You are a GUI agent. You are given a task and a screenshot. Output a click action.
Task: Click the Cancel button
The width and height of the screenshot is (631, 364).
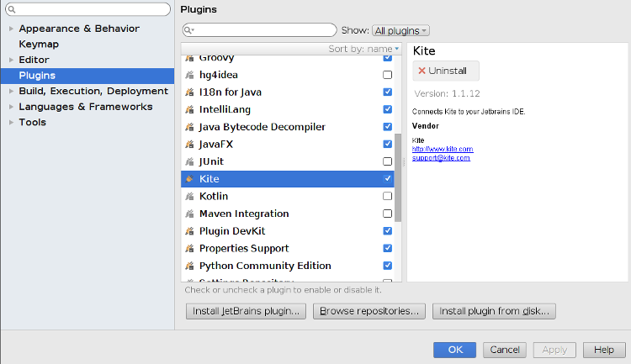(x=505, y=350)
